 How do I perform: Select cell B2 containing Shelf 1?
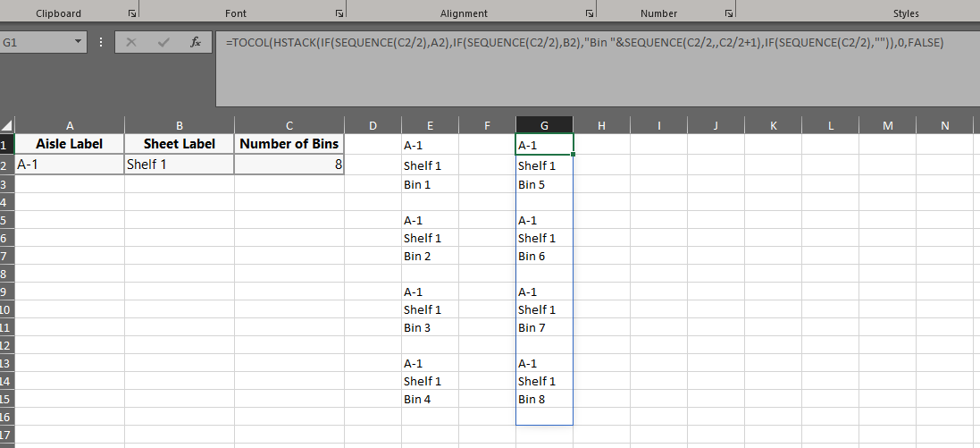click(180, 165)
